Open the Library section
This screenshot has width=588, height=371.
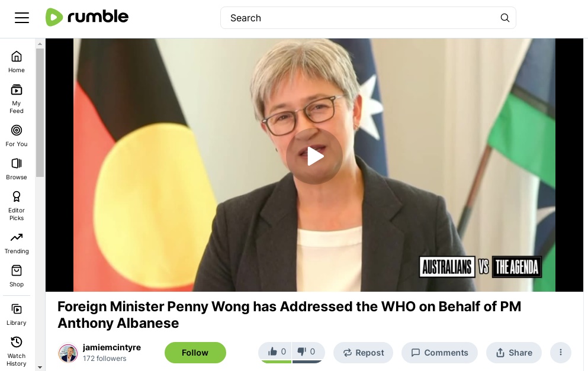click(x=17, y=314)
